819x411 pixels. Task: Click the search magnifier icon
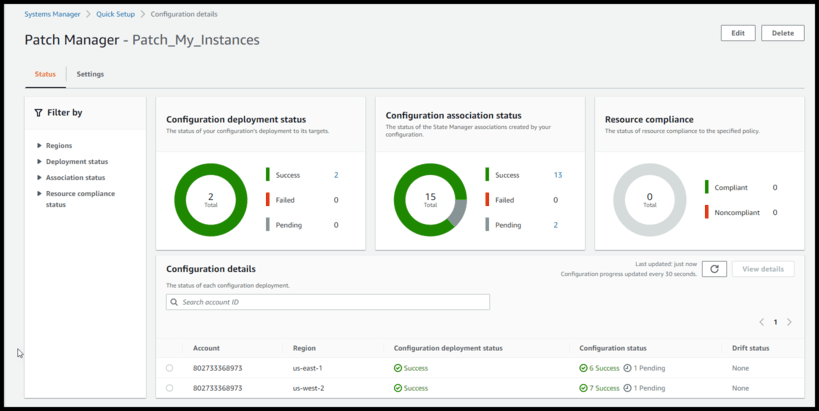pyautogui.click(x=174, y=302)
